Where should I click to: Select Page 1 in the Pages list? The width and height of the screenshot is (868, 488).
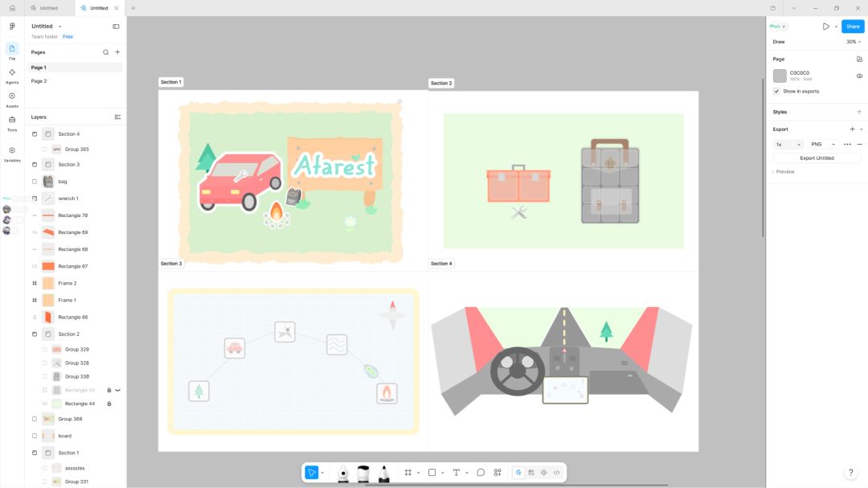pyautogui.click(x=75, y=68)
